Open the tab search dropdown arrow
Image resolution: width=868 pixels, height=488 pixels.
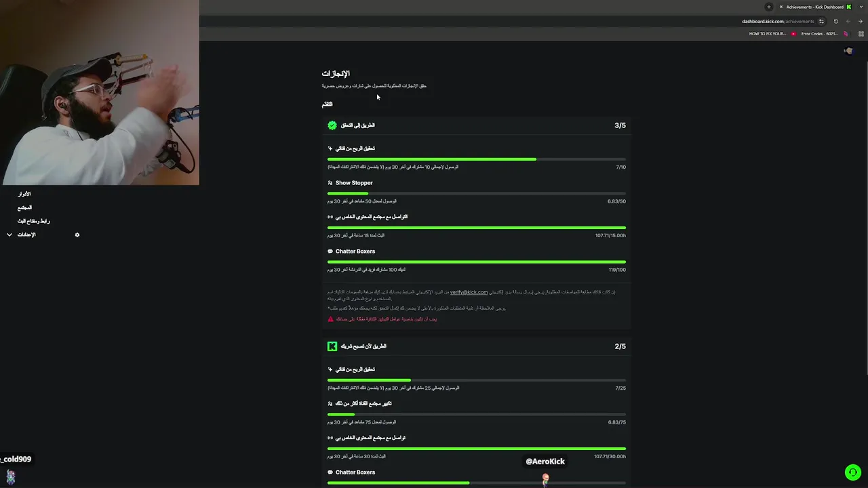point(861,7)
